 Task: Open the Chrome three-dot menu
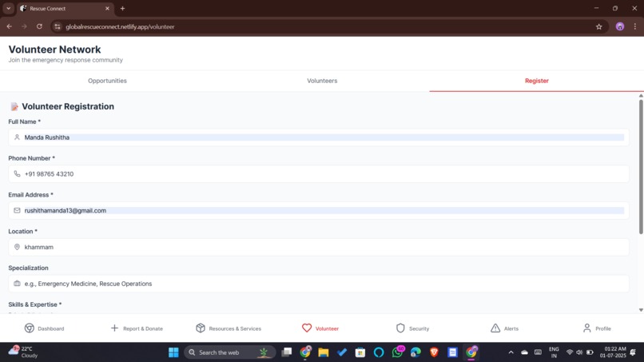635,26
